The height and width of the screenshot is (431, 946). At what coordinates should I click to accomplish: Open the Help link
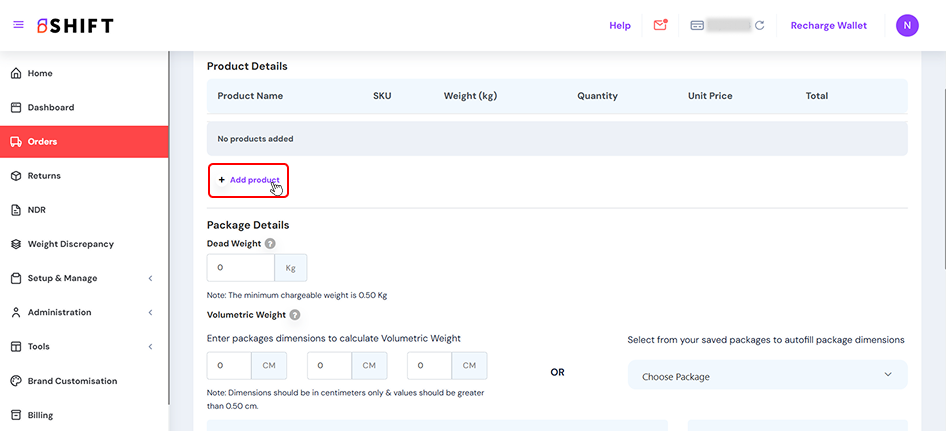(620, 25)
